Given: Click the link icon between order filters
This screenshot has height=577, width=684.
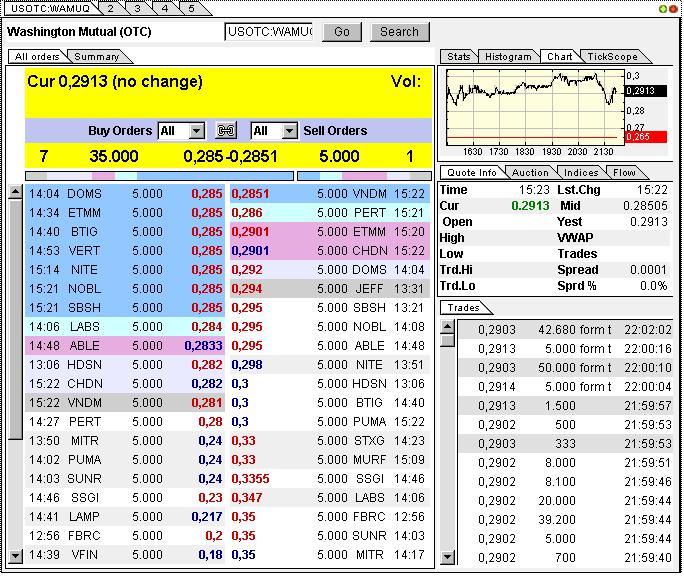Looking at the screenshot, I should coord(226,130).
